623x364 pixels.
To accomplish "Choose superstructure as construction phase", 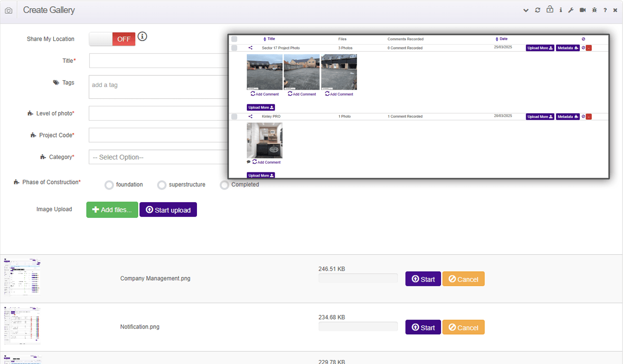I will pos(162,185).
